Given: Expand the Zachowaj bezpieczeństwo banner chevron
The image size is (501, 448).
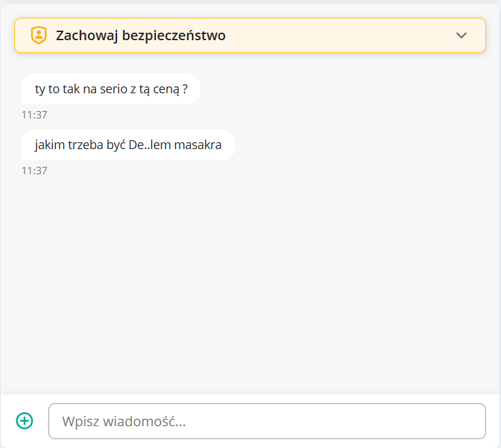Looking at the screenshot, I should point(462,35).
